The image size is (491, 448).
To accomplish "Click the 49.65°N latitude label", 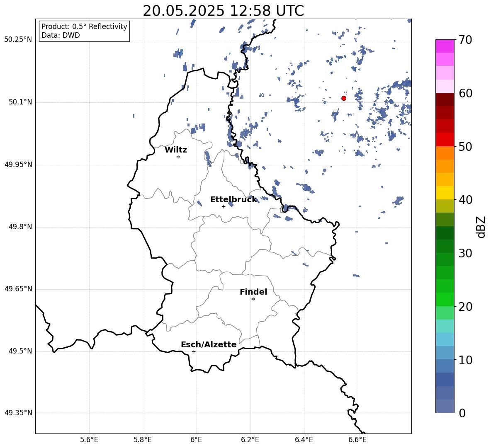I will (x=18, y=289).
